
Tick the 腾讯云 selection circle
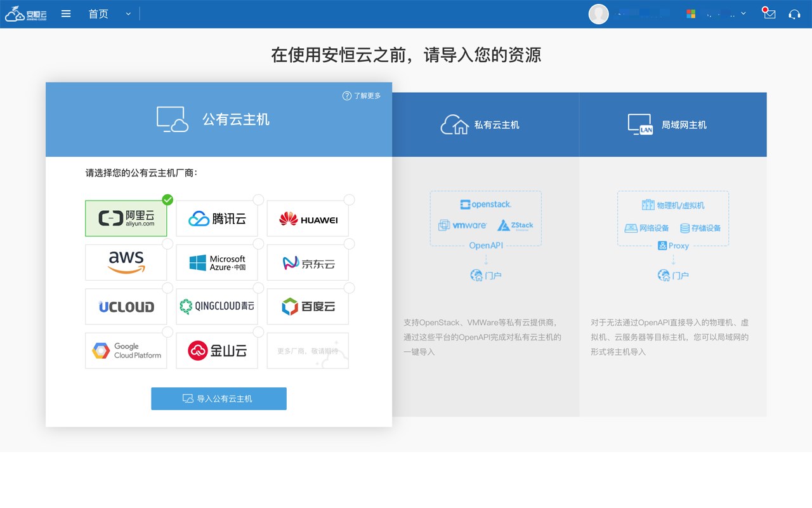pos(258,200)
